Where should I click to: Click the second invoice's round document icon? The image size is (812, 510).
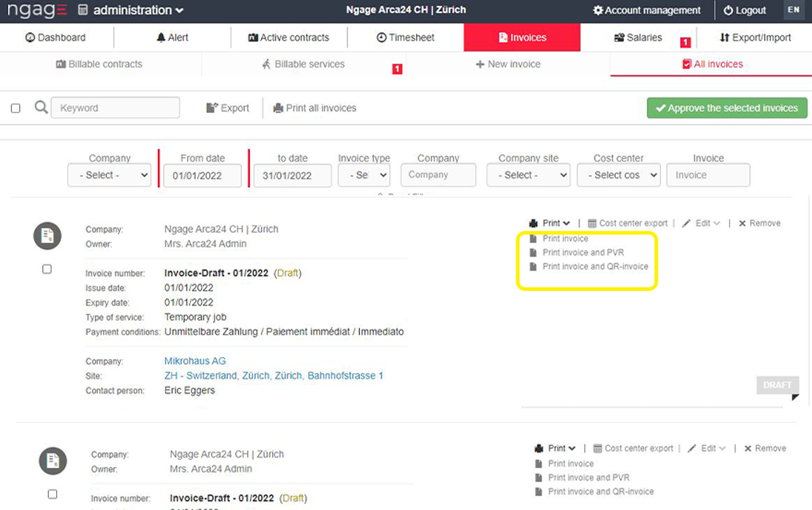pyautogui.click(x=52, y=461)
